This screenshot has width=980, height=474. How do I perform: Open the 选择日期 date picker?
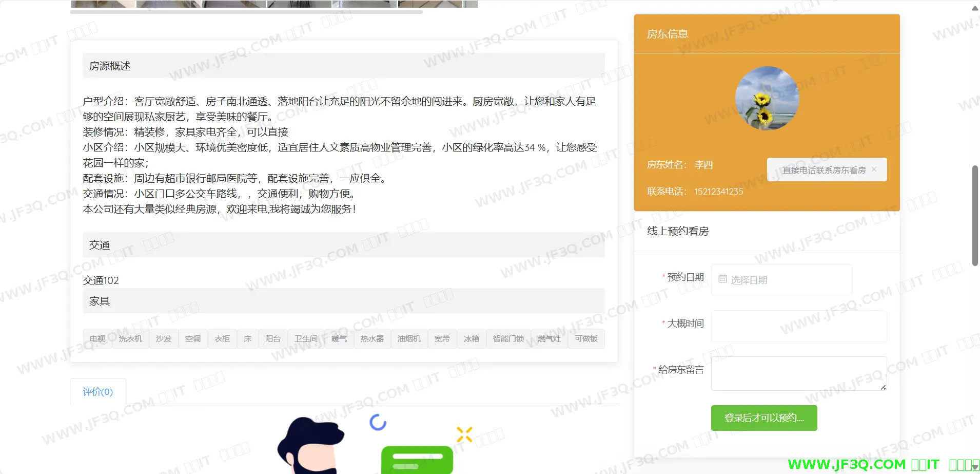click(781, 280)
